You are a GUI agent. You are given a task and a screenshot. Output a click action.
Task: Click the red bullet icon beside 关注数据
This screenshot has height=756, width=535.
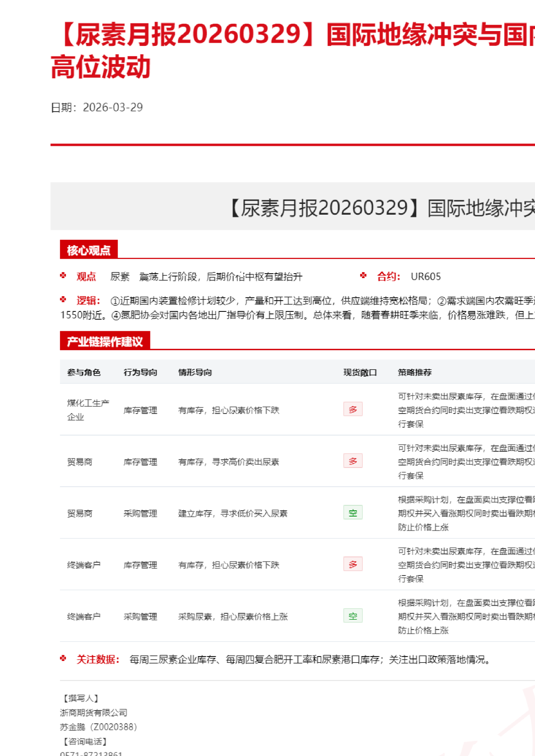point(63,658)
